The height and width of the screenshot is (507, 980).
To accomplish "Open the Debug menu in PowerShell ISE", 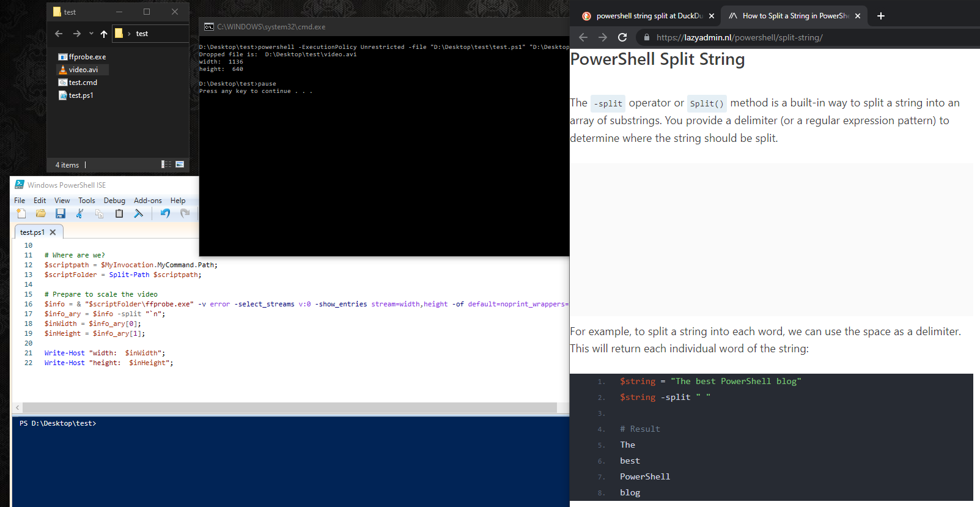I will pos(114,201).
